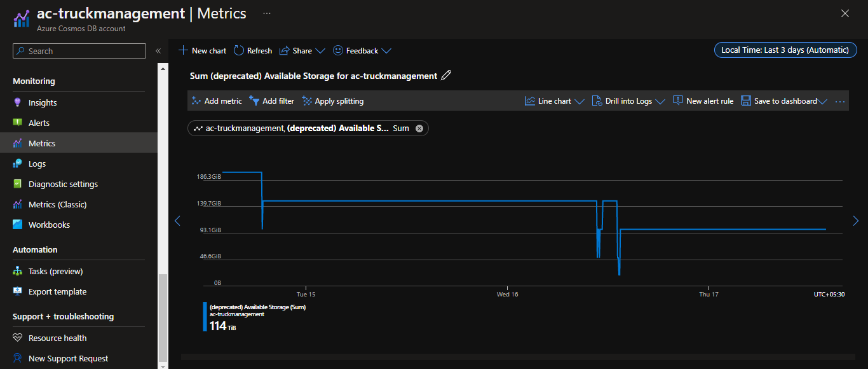
Task: Click the New Support Request person icon
Action: 18,358
